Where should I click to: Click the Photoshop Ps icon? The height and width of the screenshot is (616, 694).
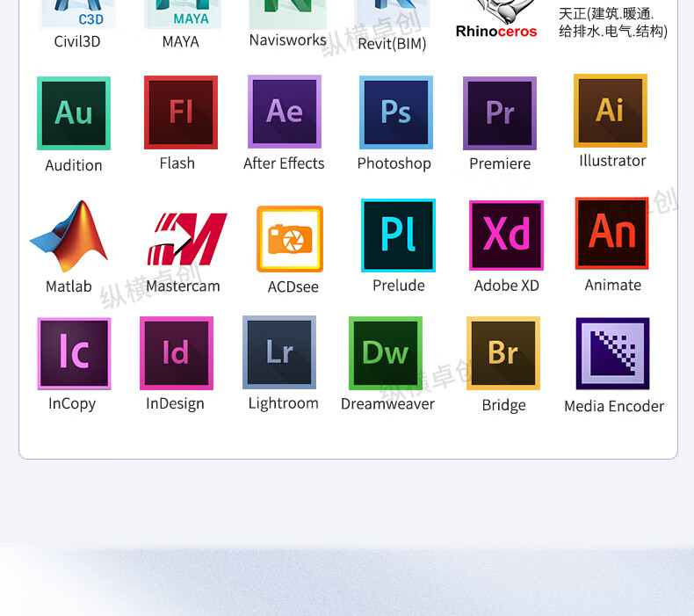(x=395, y=112)
